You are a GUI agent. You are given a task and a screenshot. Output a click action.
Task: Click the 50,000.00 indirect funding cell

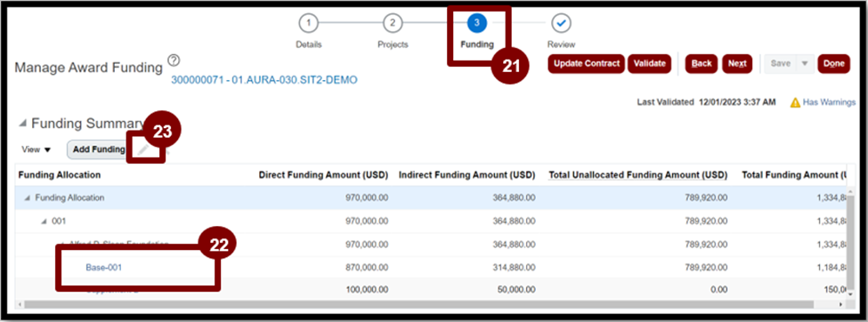click(516, 290)
